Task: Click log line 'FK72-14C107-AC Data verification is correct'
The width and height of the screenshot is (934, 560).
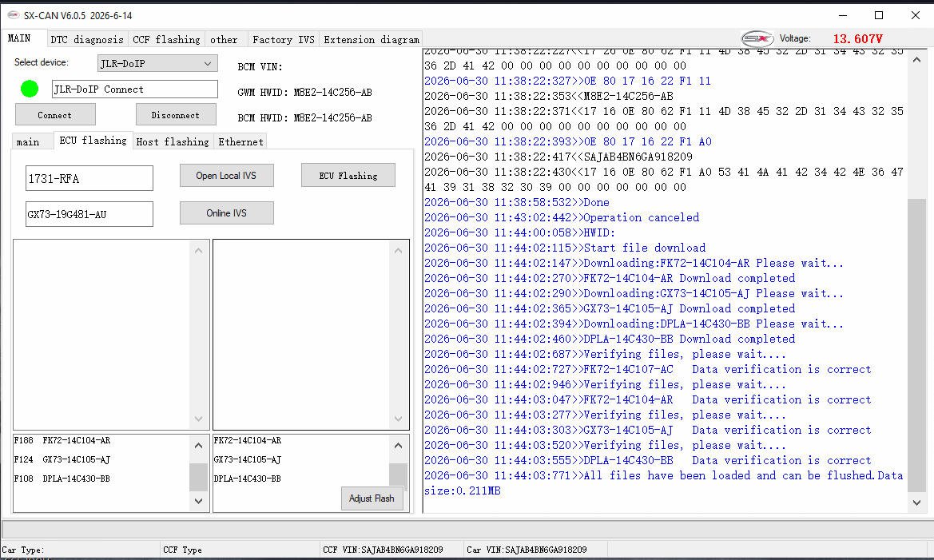Action: [647, 369]
